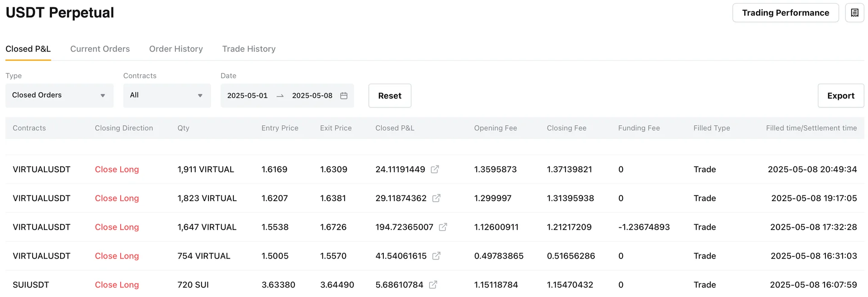868x297 pixels.
Task: Click the Closing Fee column header
Action: pyautogui.click(x=566, y=128)
